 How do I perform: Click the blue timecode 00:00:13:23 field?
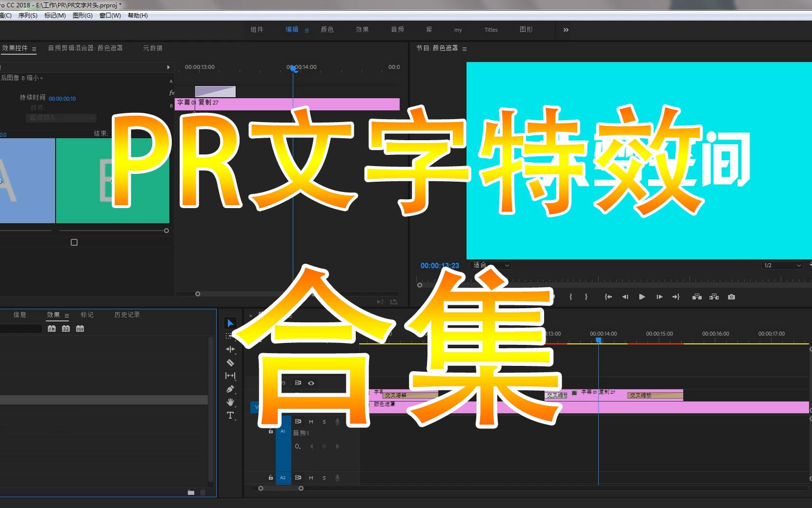tap(439, 265)
